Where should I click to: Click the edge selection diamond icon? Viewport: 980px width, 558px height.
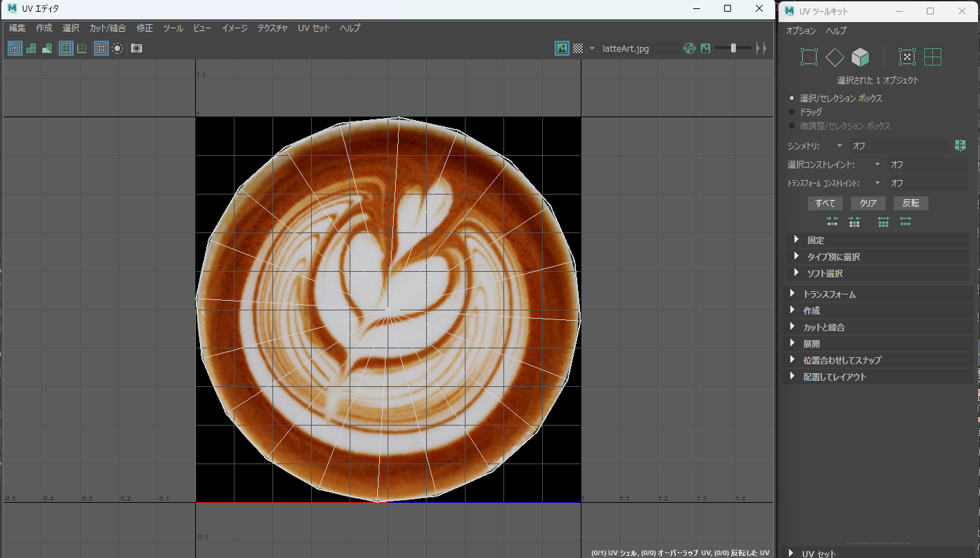click(834, 57)
